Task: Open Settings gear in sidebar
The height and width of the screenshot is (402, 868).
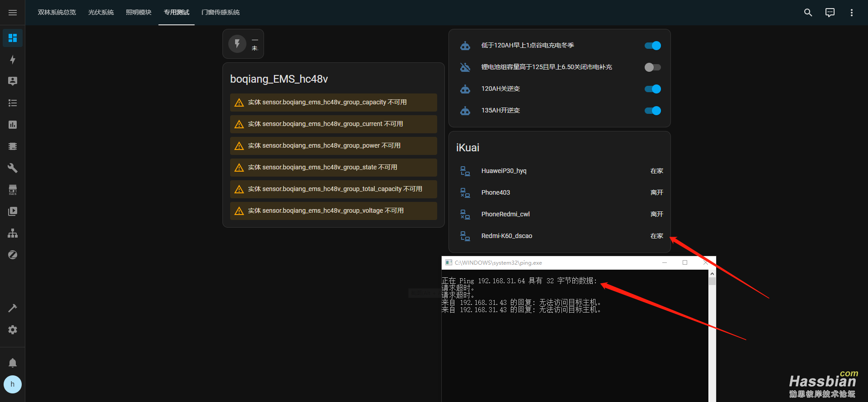Action: [13, 330]
